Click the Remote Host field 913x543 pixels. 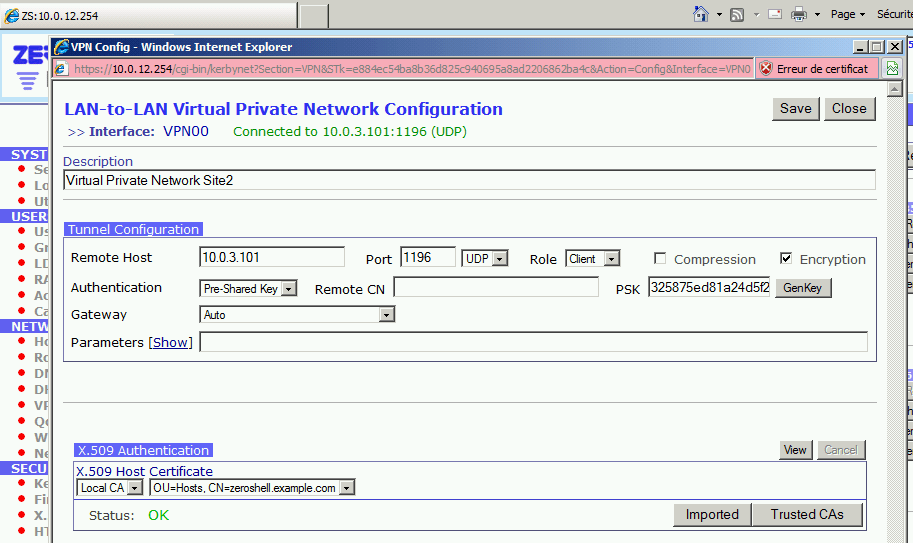tap(272, 257)
